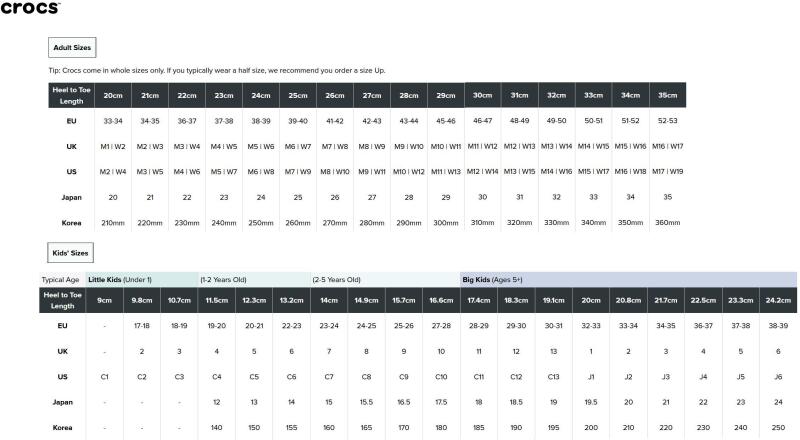Click the 30cm column header
Image resolution: width=800 pixels, height=440 pixels.
pyautogui.click(x=483, y=95)
